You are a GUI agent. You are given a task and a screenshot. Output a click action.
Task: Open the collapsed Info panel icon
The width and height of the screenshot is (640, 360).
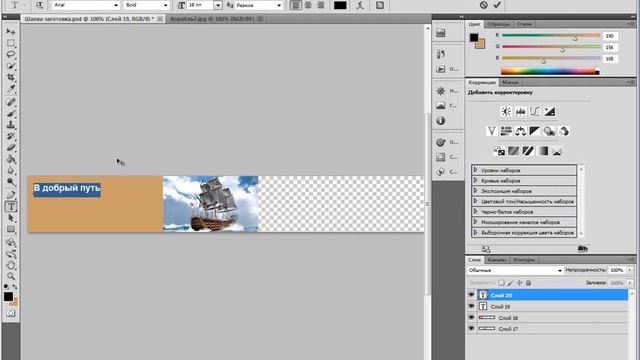tap(440, 120)
